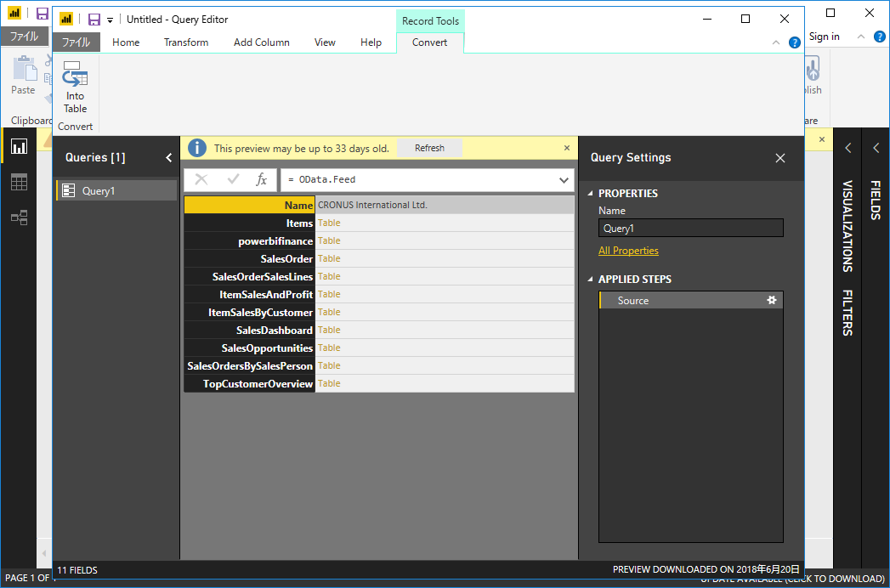Open the TopCustomerOverview Table link

pyautogui.click(x=329, y=383)
